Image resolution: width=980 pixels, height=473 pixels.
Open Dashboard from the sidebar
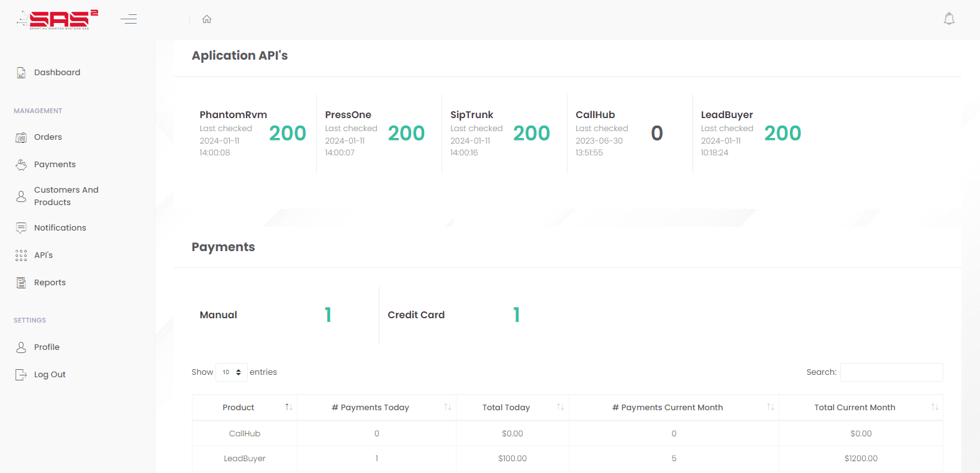pos(57,73)
